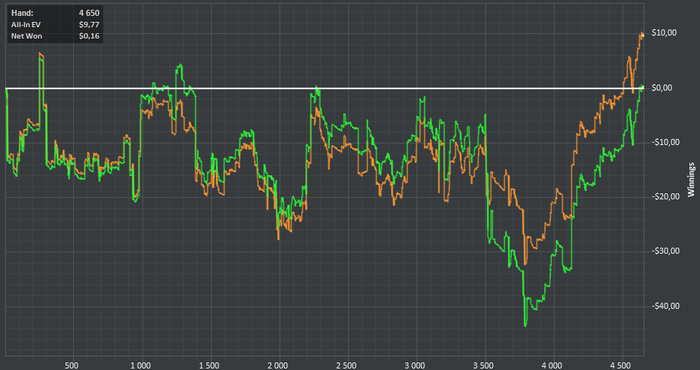Click the -$20,00 y-axis label
The height and width of the screenshot is (370, 700).
(665, 197)
